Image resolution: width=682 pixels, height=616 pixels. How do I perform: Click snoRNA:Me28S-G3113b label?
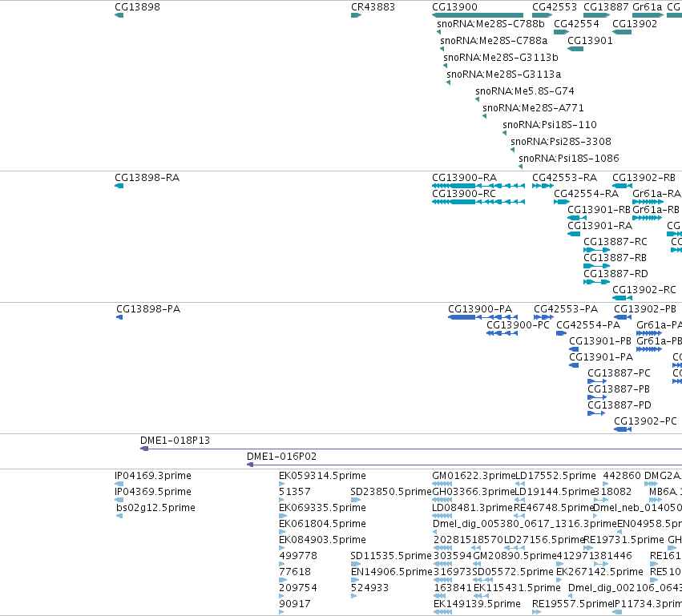click(x=501, y=58)
